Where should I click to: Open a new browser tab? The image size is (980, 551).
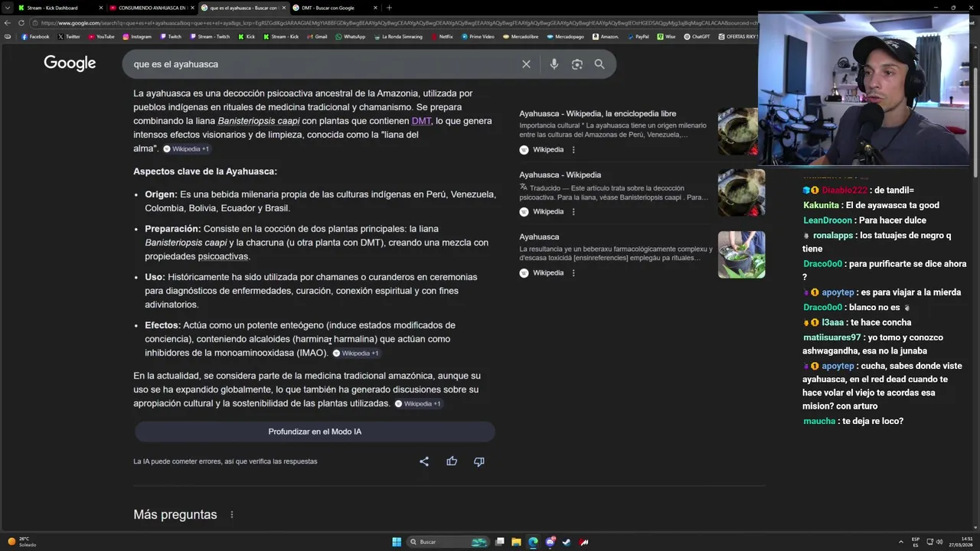[x=389, y=8]
